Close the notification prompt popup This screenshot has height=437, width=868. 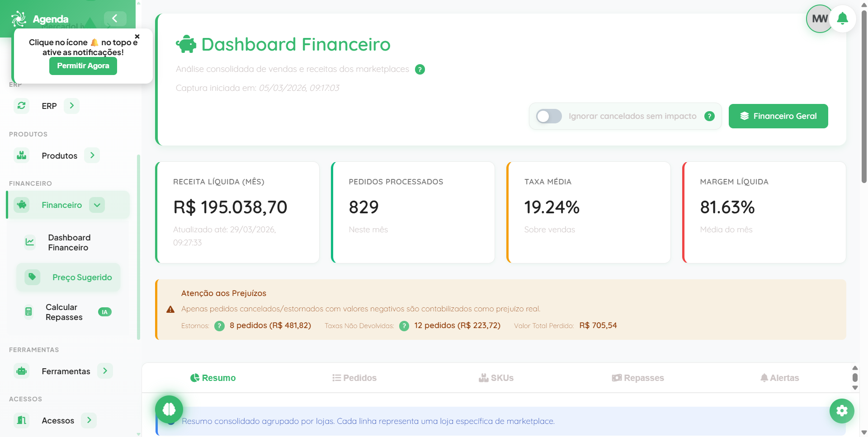(137, 37)
